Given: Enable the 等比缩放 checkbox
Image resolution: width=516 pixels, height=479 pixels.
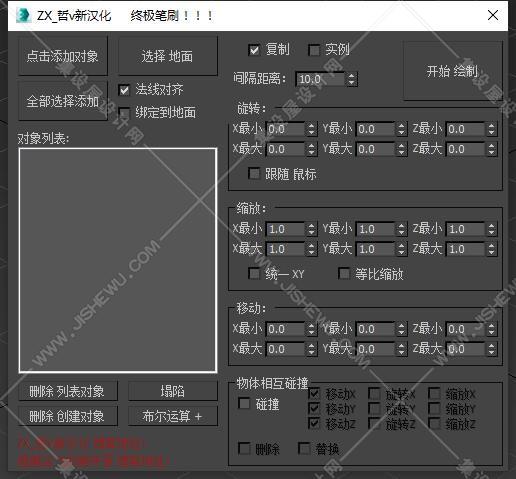Looking at the screenshot, I should click(344, 274).
